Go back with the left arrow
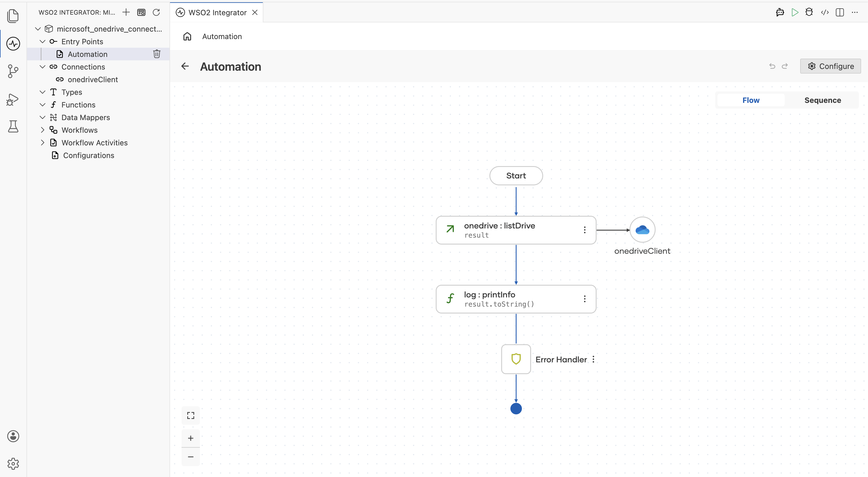This screenshot has width=868, height=477. (185, 66)
